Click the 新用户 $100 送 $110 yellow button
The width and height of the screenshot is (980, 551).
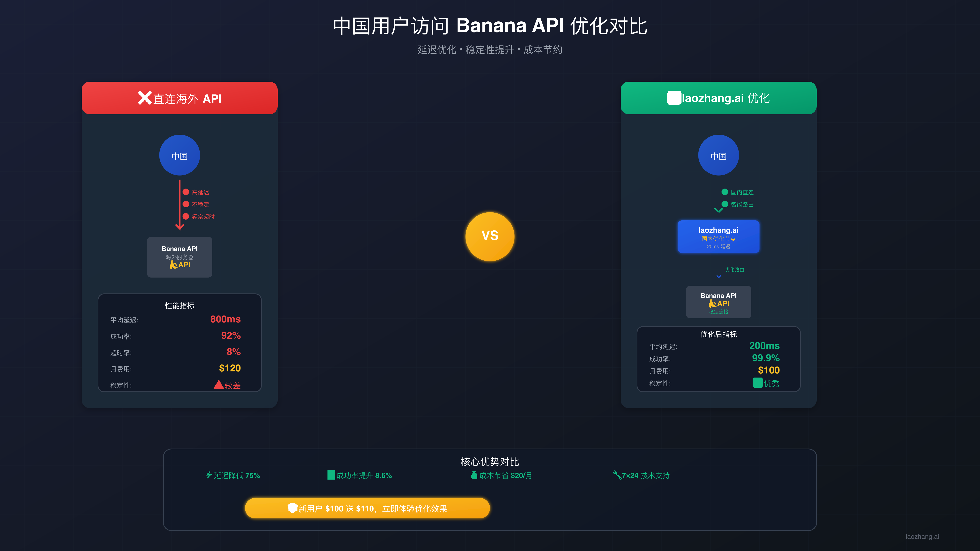tap(367, 508)
